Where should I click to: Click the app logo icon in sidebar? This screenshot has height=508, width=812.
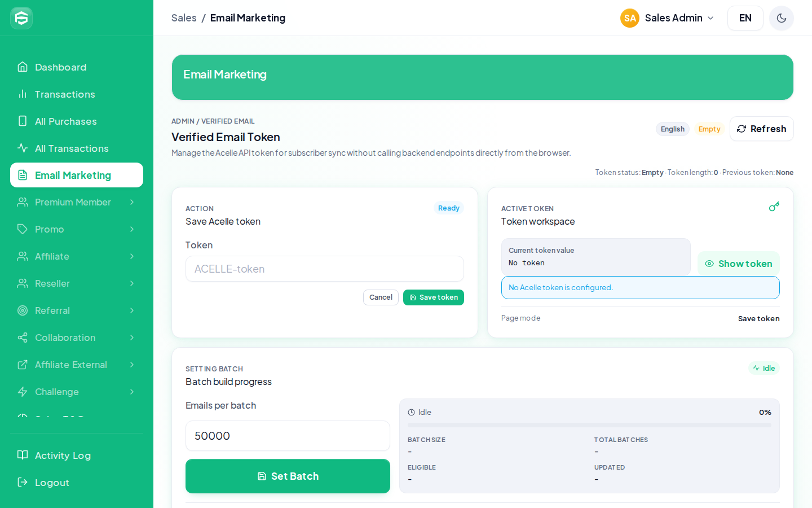click(x=21, y=18)
